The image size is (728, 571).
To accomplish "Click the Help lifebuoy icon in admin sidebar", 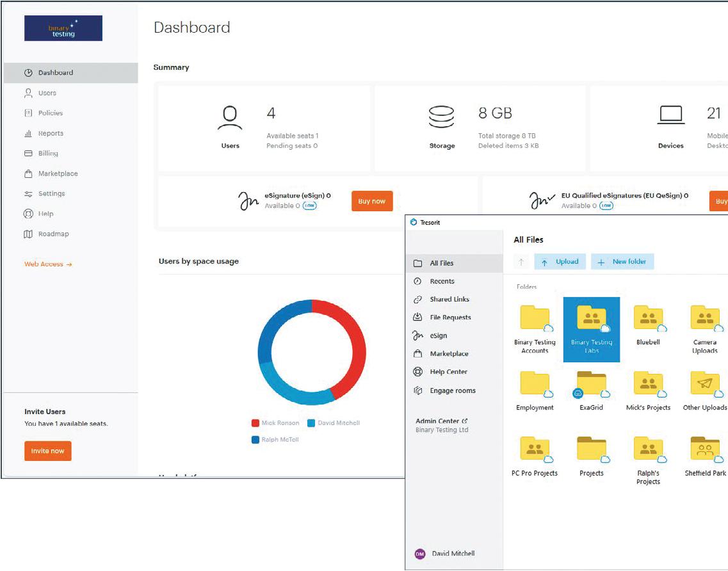I will click(x=28, y=214).
